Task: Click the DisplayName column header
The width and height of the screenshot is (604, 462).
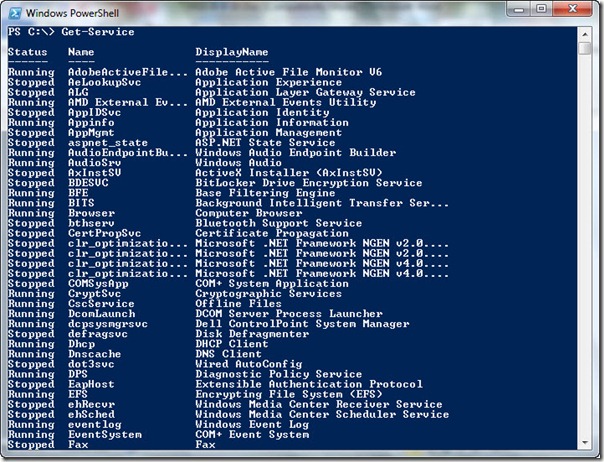Action: (232, 52)
